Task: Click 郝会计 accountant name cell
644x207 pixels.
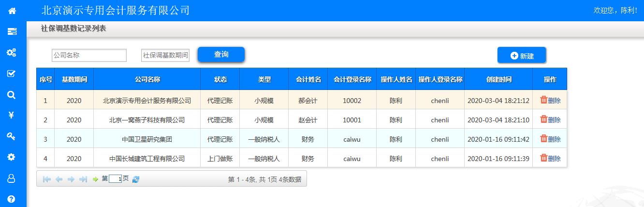Action: (x=308, y=101)
